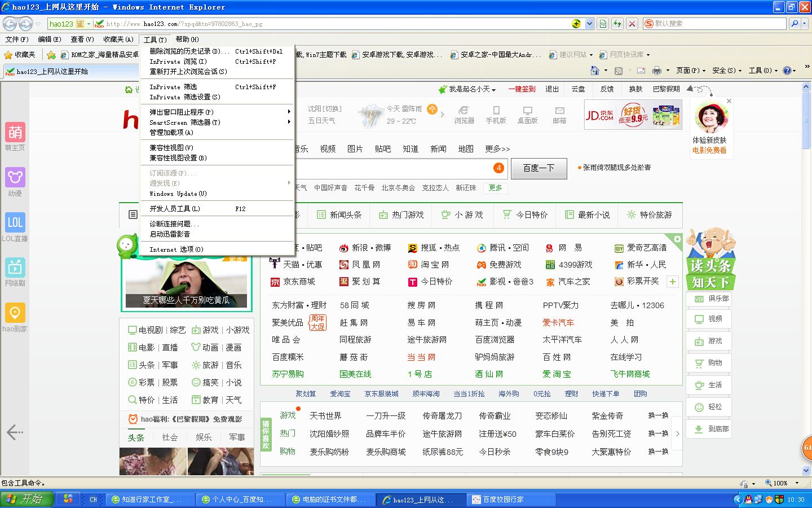Click the Baidu search input field

click(395, 168)
